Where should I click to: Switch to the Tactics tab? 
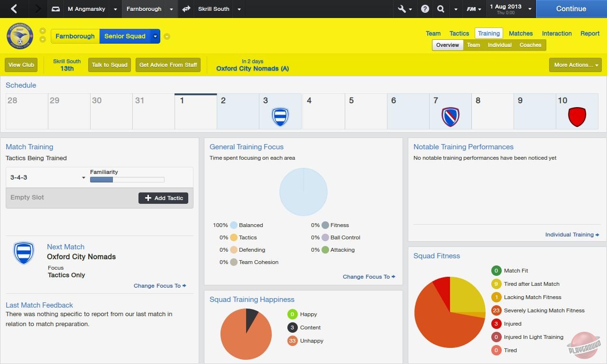(x=459, y=33)
